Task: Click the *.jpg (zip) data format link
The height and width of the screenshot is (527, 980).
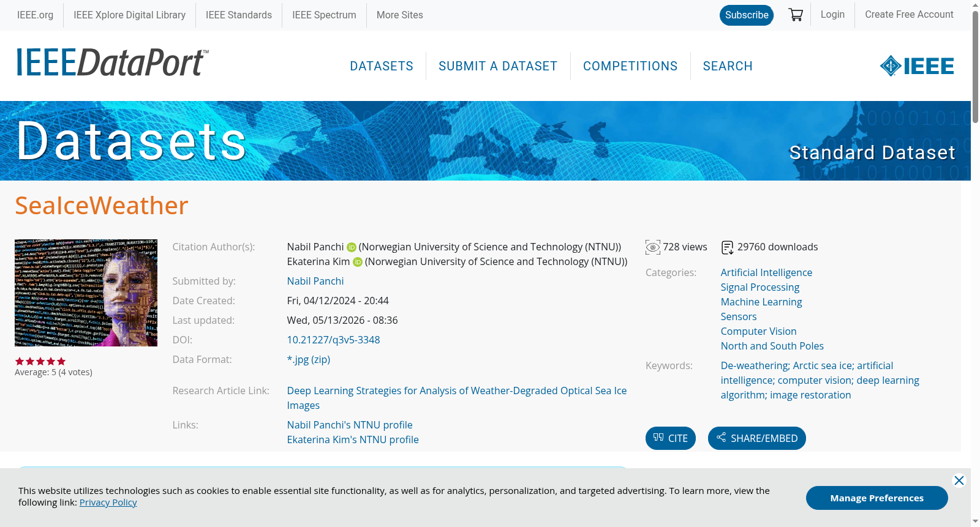Action: coord(309,359)
